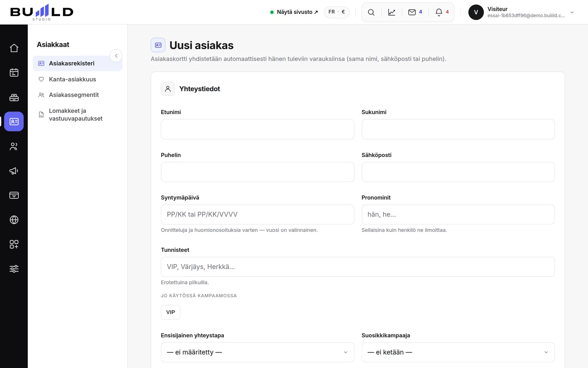
Task: Open the home icon in sidebar
Action: tap(14, 48)
